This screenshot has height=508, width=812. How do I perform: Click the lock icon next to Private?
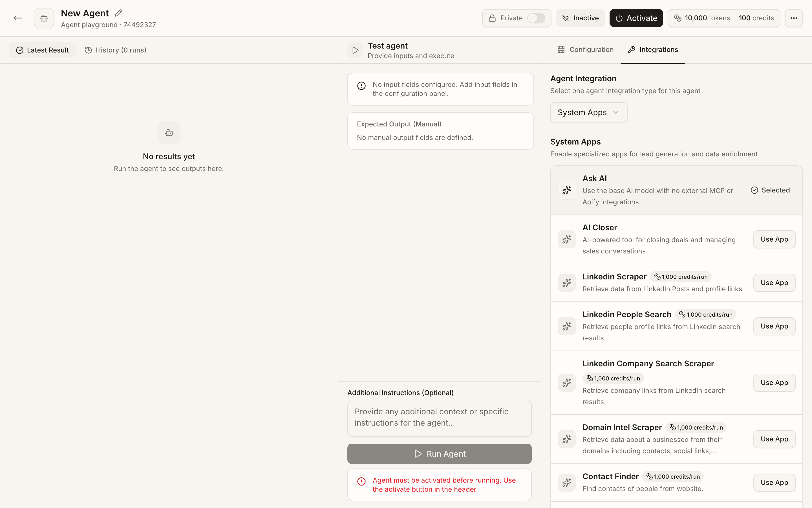492,18
